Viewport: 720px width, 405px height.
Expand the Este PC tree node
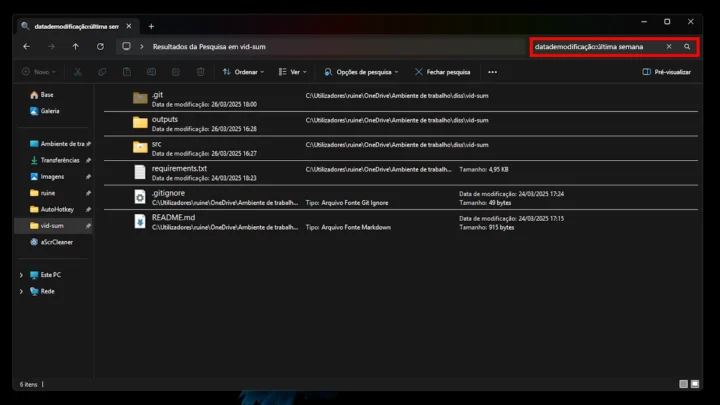[21, 275]
